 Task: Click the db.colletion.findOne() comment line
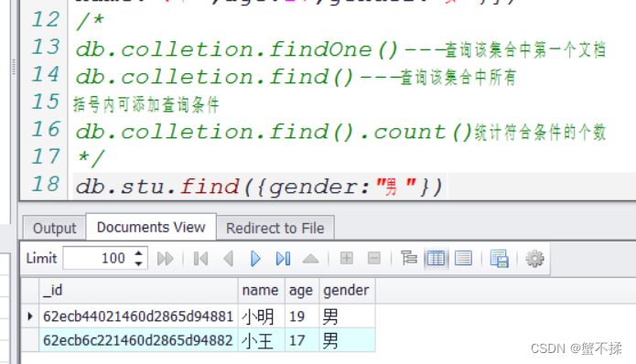(340, 50)
